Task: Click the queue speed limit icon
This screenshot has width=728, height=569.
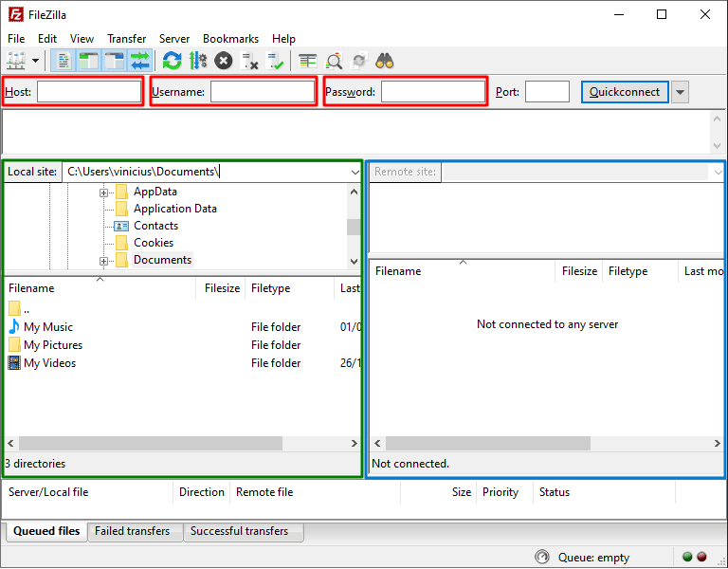Action: [542, 557]
